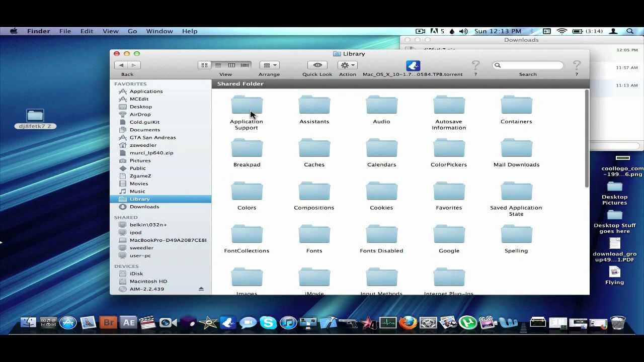Screen dimensions: 644x362
Task: Select the Saved Application State folder
Action: coord(516,199)
